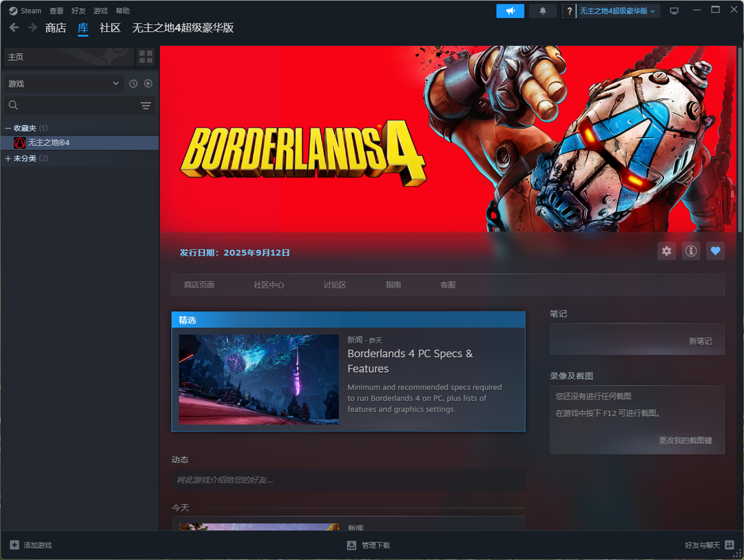Click the recent activity clock filter icon
The image size is (744, 560).
pyautogui.click(x=134, y=83)
